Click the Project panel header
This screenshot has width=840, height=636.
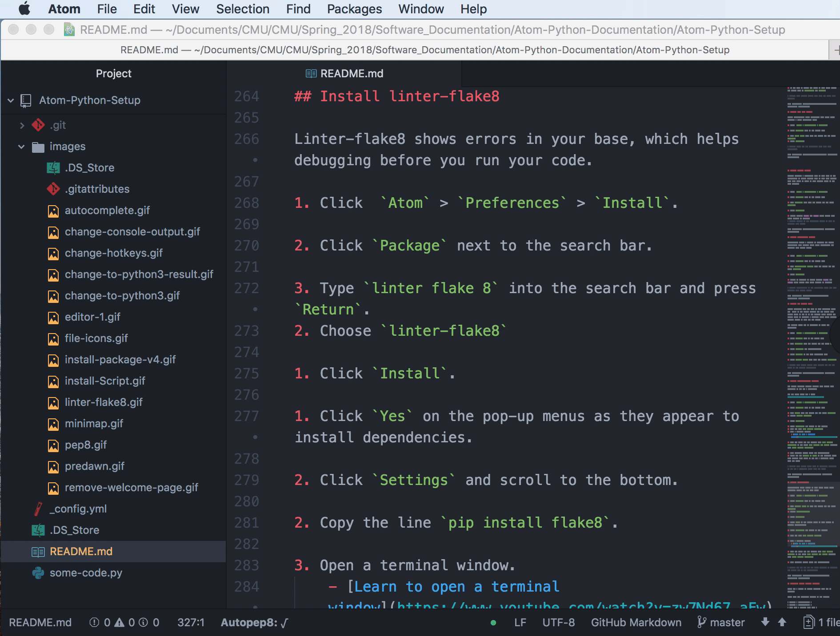(114, 74)
